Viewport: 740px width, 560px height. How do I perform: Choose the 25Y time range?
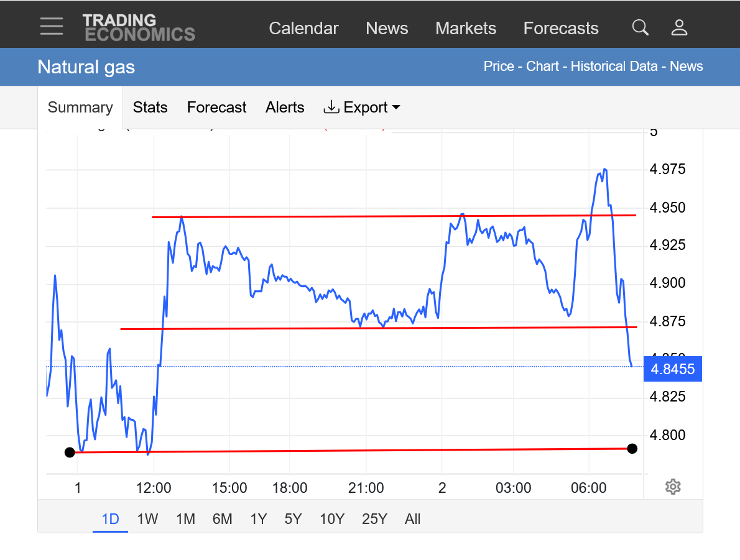[x=374, y=519]
